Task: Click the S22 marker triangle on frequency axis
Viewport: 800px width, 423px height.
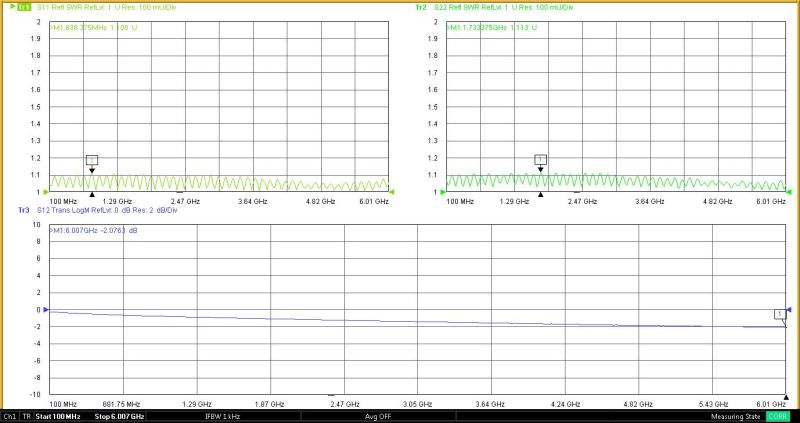Action: click(x=541, y=195)
